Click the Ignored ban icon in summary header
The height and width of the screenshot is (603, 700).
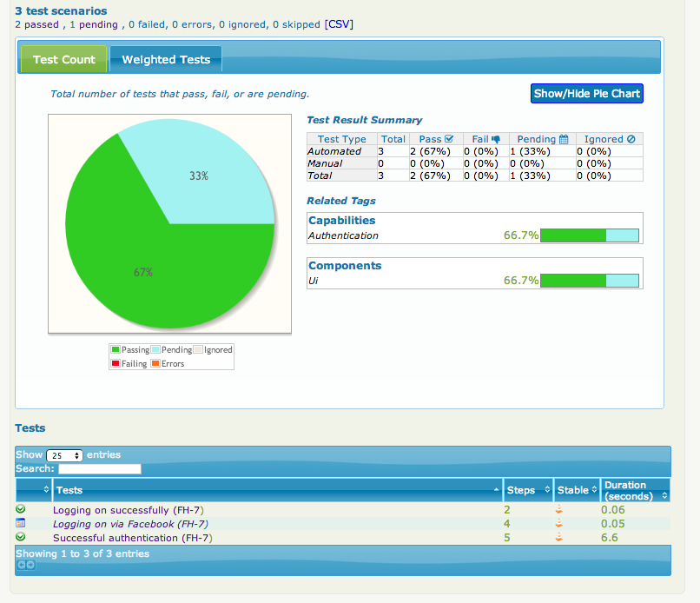pos(631,139)
